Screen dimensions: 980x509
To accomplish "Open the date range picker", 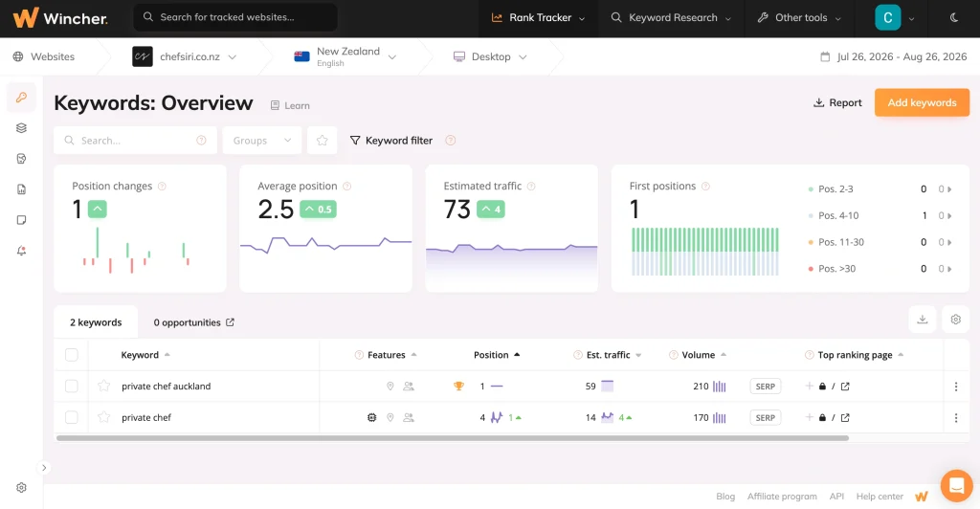I will point(893,56).
